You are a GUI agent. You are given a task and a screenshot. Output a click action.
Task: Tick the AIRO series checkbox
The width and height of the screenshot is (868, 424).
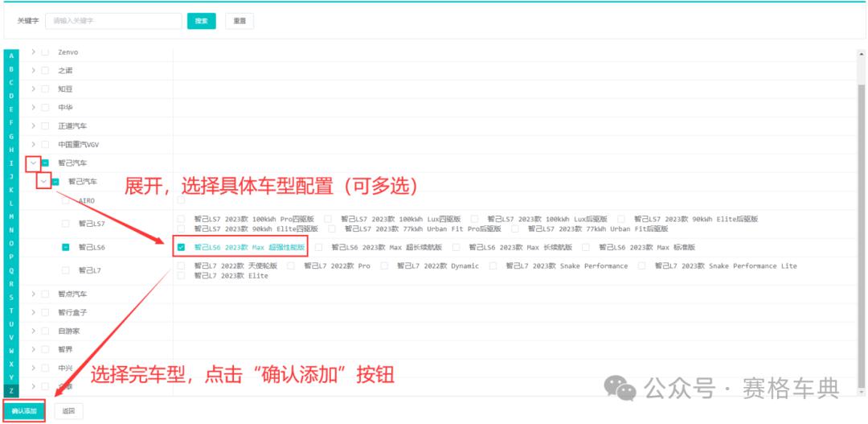tap(66, 200)
